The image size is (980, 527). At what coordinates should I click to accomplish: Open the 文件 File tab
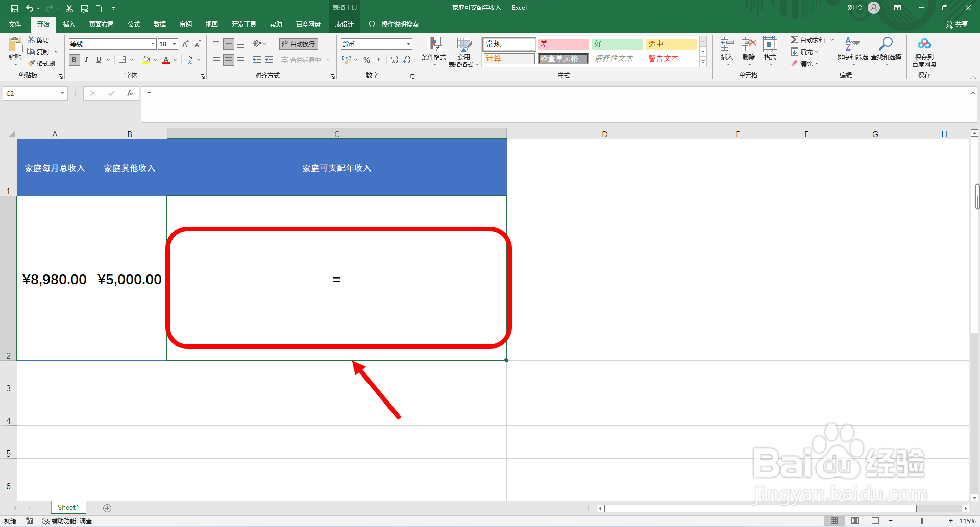[15, 24]
